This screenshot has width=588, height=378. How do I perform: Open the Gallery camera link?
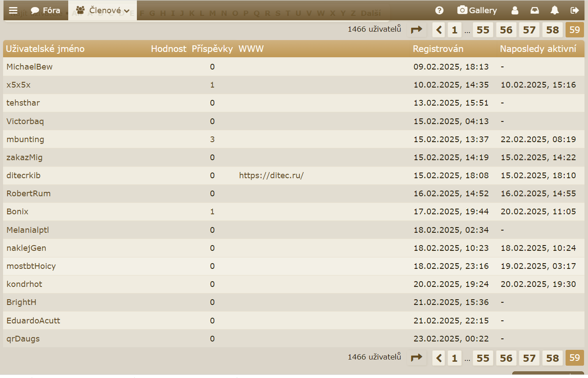pyautogui.click(x=477, y=11)
